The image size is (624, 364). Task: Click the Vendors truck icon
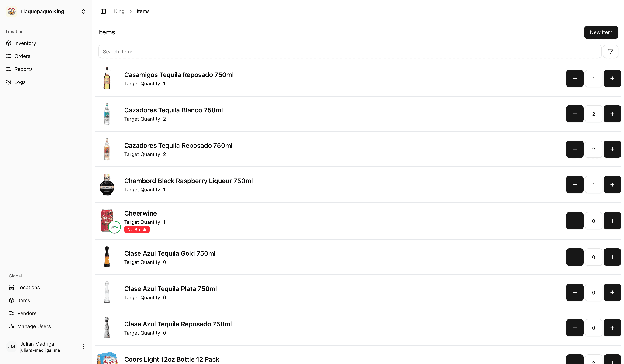[x=12, y=313]
